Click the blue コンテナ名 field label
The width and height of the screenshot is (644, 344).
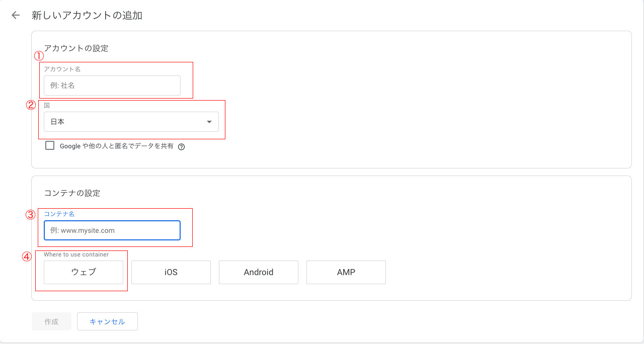59,214
